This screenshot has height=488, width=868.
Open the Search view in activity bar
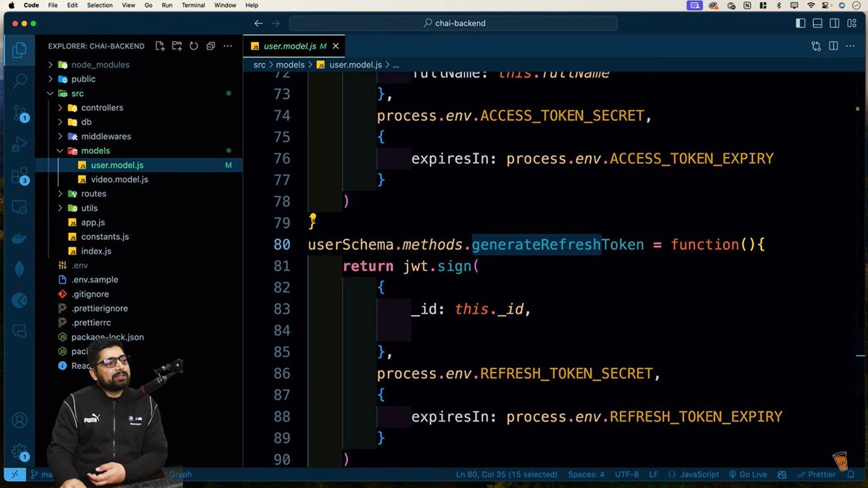coord(20,81)
